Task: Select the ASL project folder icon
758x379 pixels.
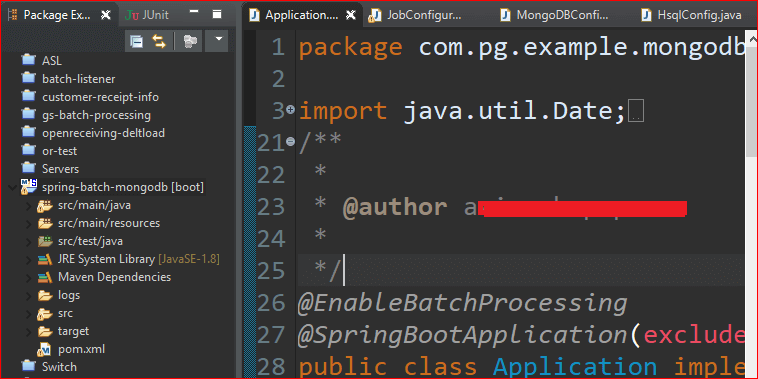Action: (x=29, y=60)
